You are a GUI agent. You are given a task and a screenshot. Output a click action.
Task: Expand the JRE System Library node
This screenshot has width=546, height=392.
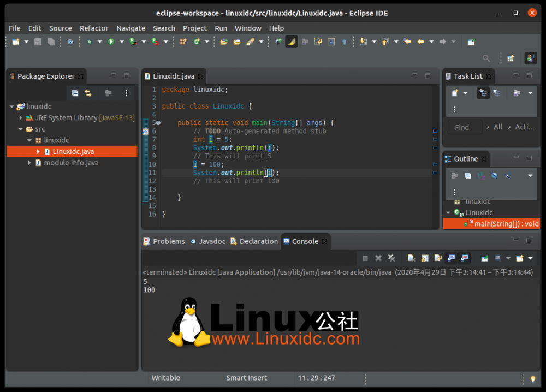click(x=21, y=118)
